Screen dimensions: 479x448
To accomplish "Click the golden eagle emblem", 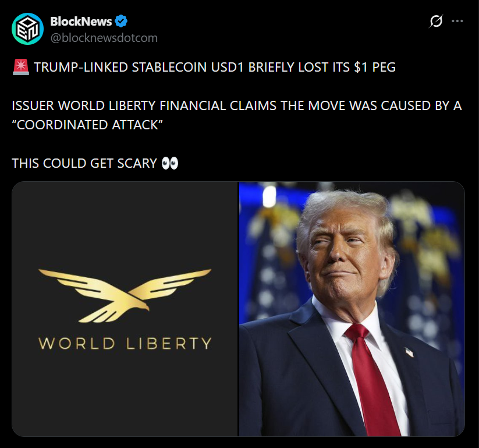I will point(125,295).
